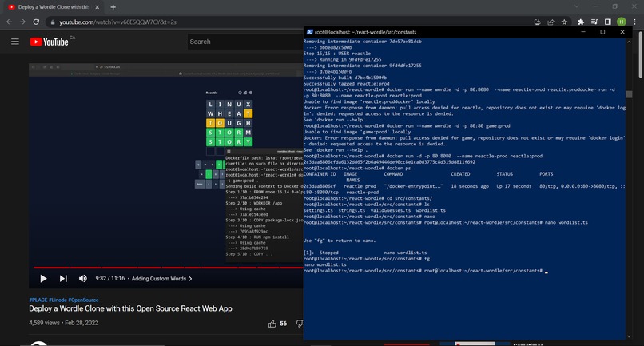The height and width of the screenshot is (346, 644).
Task: Click the terminal title bar text
Action: (x=365, y=32)
